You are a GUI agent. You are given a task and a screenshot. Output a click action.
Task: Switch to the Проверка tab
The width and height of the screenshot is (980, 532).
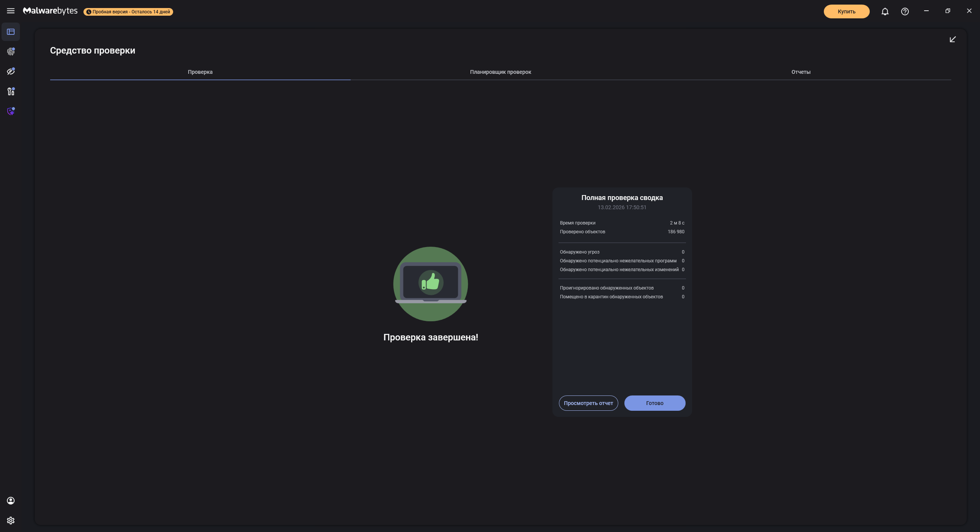click(200, 72)
